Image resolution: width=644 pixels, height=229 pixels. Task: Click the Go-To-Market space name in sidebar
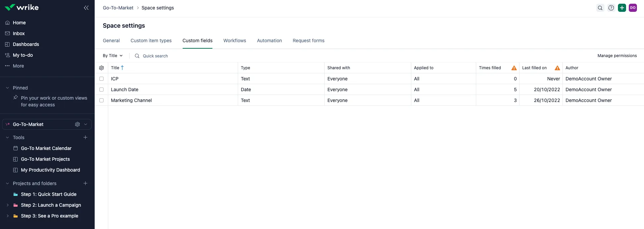tap(28, 124)
